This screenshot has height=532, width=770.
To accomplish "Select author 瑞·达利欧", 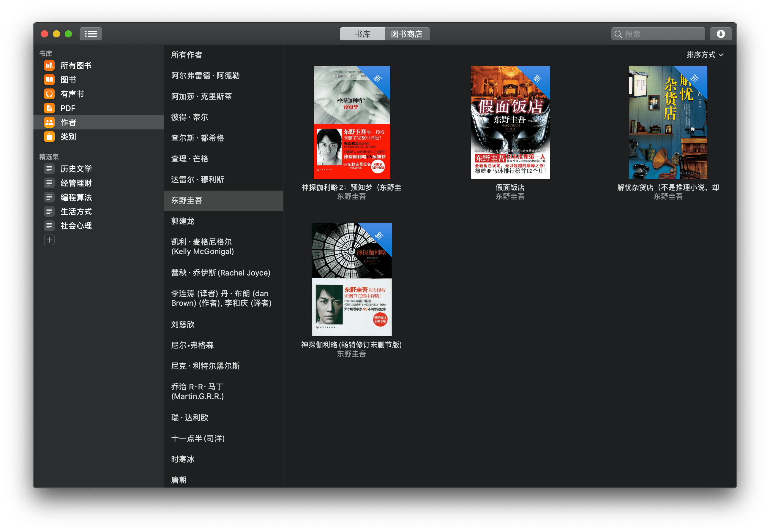I will [x=223, y=418].
